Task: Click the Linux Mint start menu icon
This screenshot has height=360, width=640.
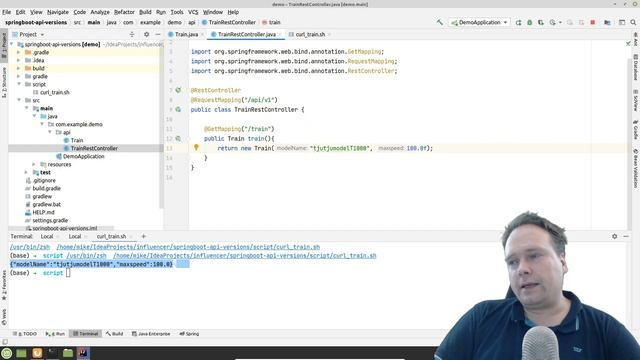Action: coord(7,353)
